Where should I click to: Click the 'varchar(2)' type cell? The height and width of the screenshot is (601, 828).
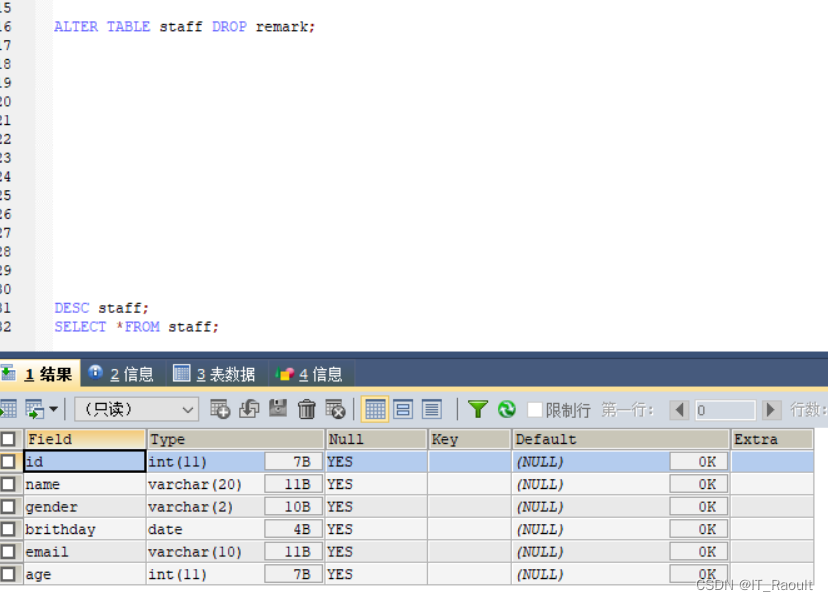click(x=205, y=507)
